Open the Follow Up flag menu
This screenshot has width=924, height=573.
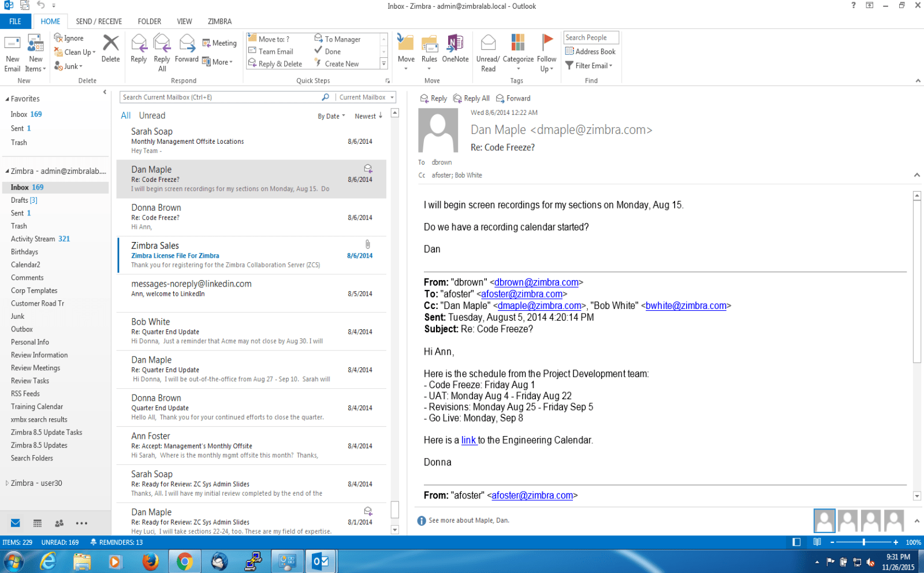[546, 53]
